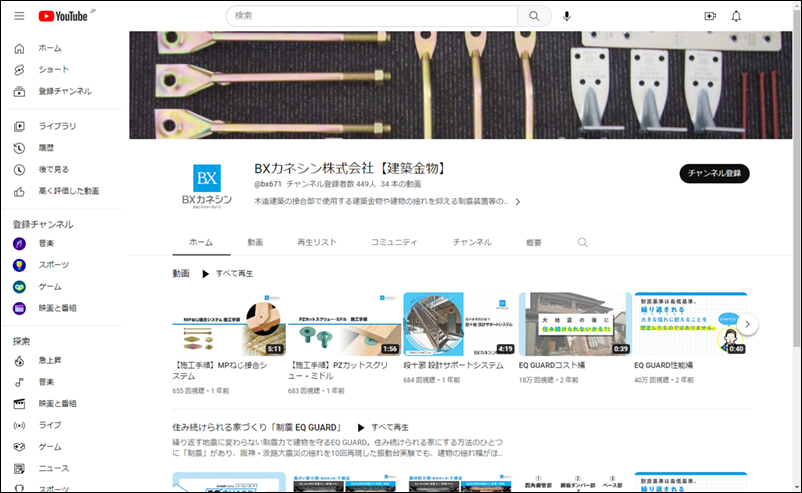The width and height of the screenshot is (802, 493).
Task: Click the BXカネシン channel avatar
Action: pos(207,186)
